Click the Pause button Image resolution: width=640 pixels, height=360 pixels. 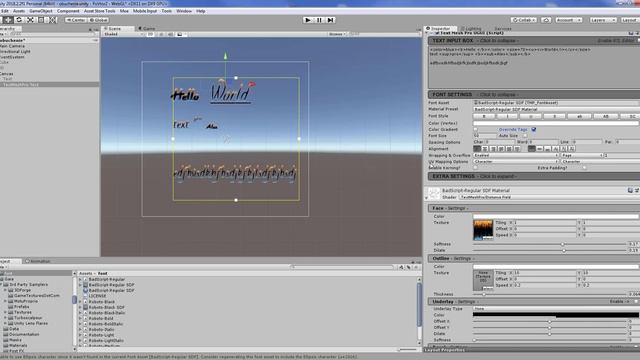pyautogui.click(x=319, y=20)
